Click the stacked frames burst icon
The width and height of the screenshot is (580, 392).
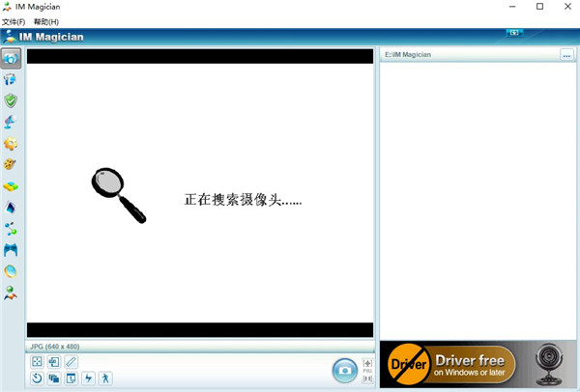54,378
